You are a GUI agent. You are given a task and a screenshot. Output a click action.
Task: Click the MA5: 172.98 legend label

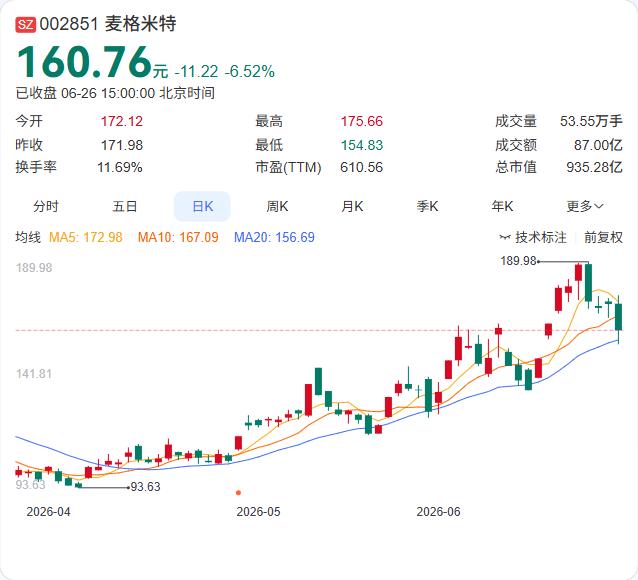click(85, 237)
